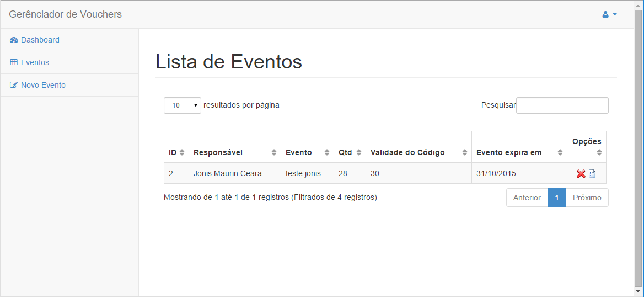Click the red X delete icon
The height and width of the screenshot is (297, 644).
coord(581,174)
